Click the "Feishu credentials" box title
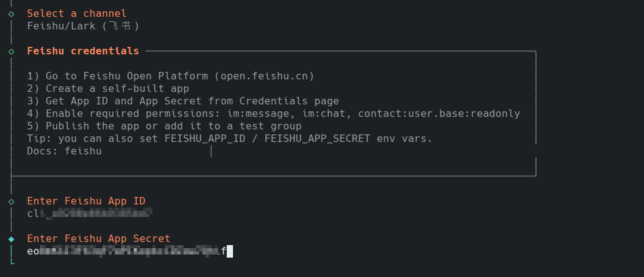Image resolution: width=644 pixels, height=277 pixels. click(83, 51)
